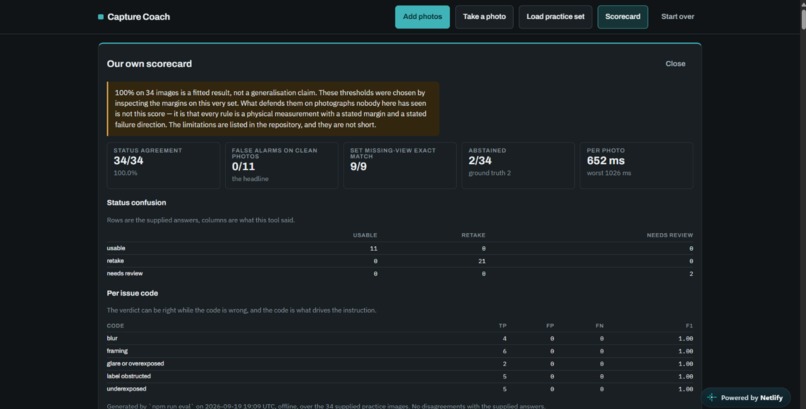Screen dimensions: 806x409
Task: Click the Start over link
Action: [677, 17]
